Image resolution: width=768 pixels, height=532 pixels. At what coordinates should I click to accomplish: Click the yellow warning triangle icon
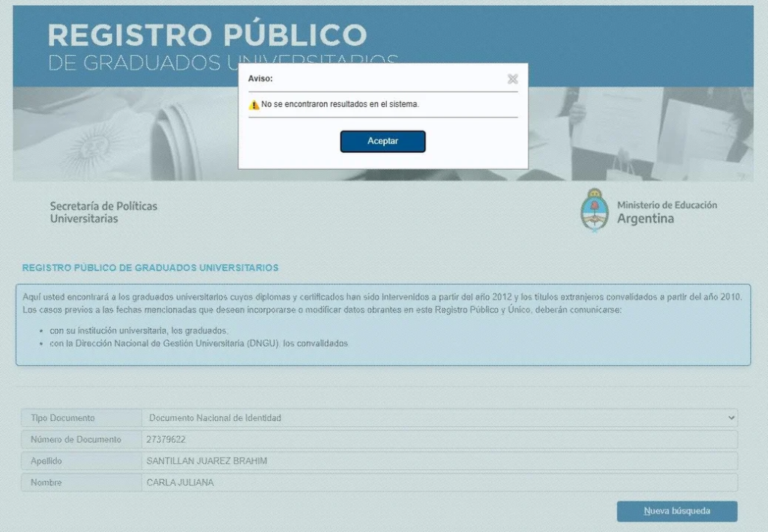[x=253, y=105]
